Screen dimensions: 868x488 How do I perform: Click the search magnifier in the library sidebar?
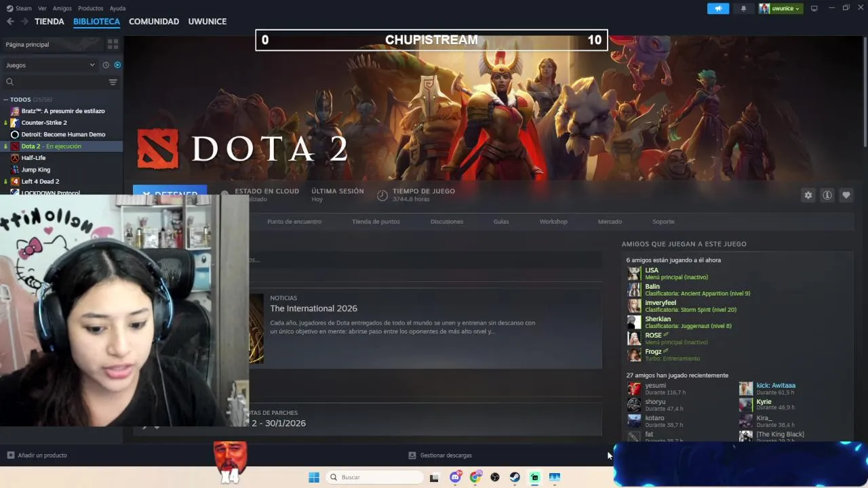[x=9, y=82]
